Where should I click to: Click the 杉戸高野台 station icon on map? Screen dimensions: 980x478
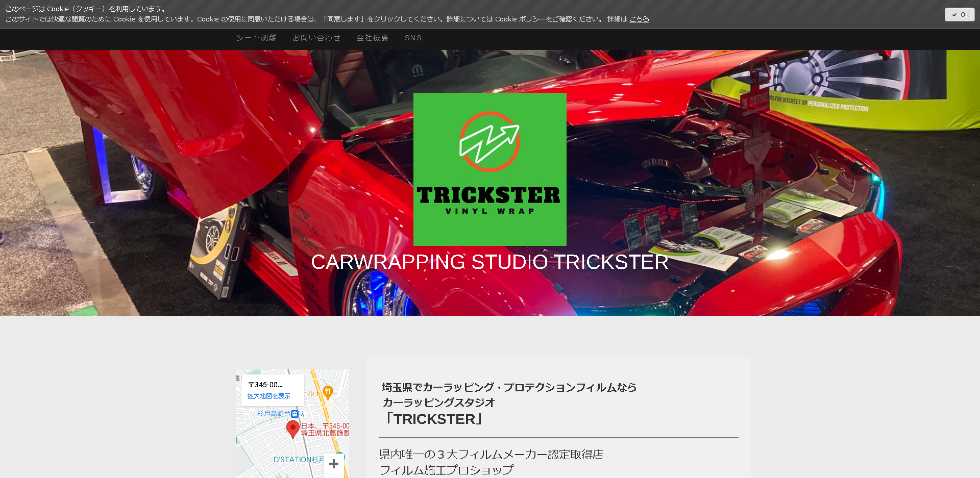pos(295,414)
